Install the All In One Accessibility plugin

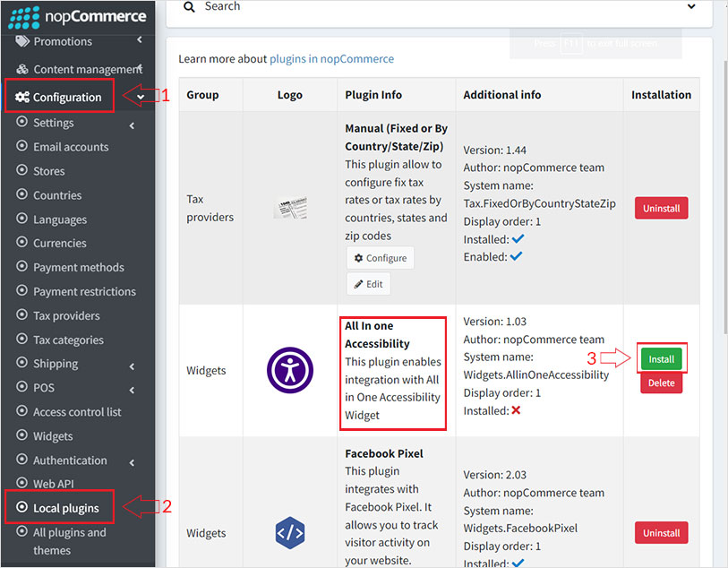click(661, 358)
